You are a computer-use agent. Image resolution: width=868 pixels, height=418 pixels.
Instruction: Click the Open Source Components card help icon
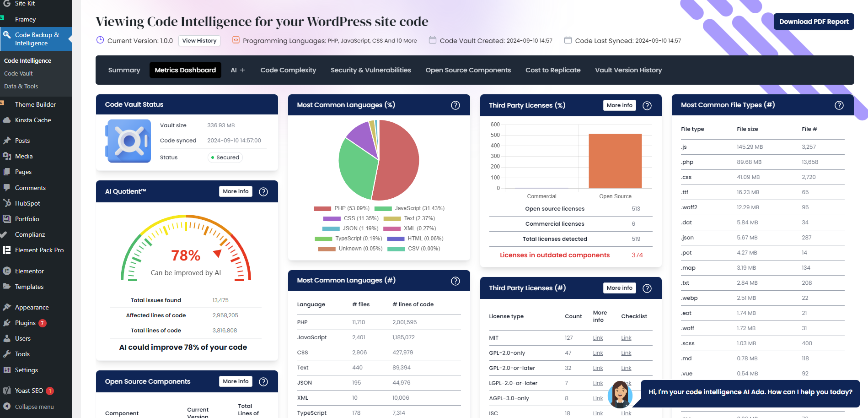point(263,382)
